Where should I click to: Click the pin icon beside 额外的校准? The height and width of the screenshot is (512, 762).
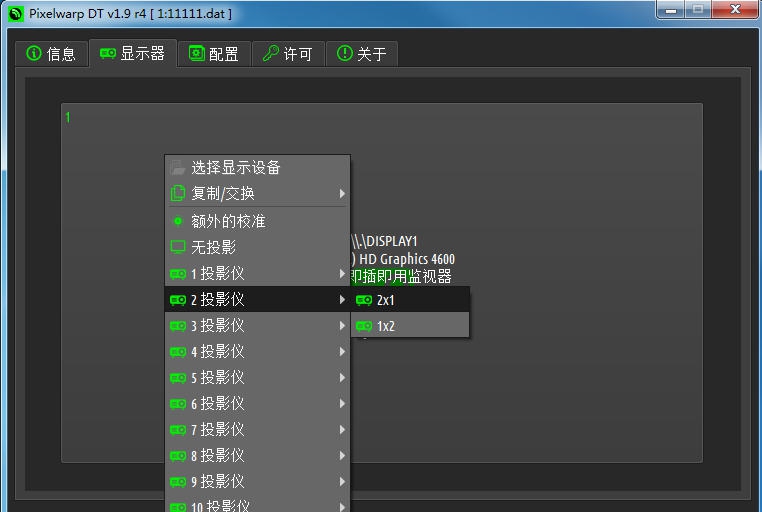(178, 221)
